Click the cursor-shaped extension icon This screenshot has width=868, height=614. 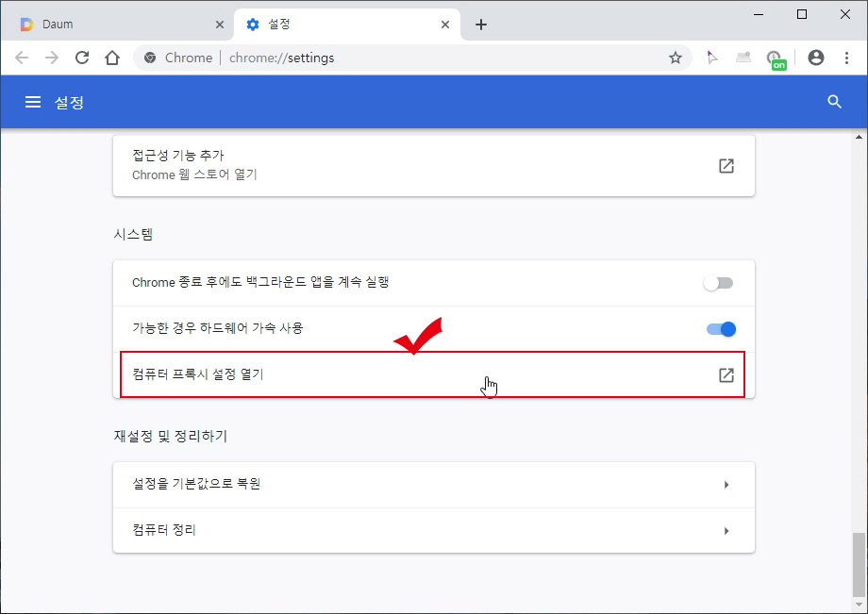(x=712, y=58)
